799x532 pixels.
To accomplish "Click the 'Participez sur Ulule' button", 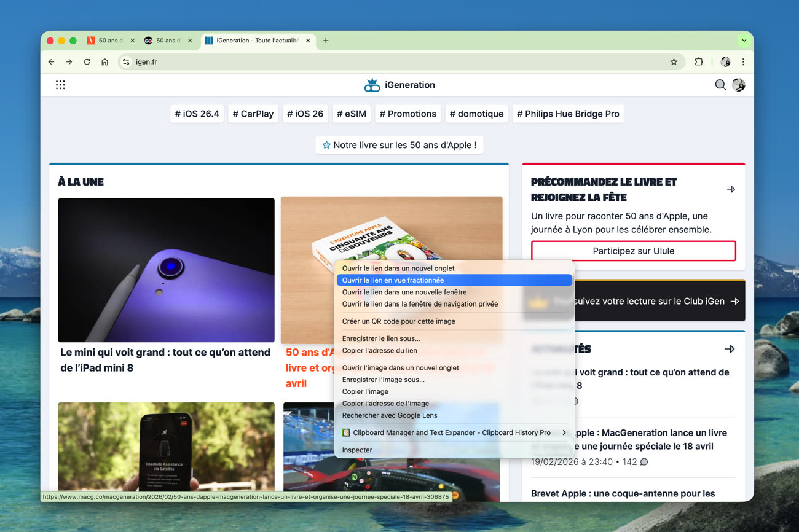I will point(633,251).
